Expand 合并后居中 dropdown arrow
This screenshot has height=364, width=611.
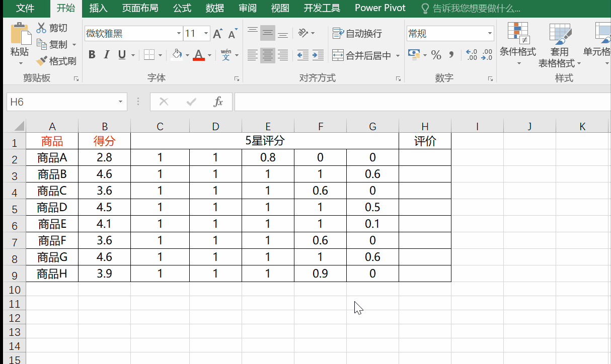398,55
